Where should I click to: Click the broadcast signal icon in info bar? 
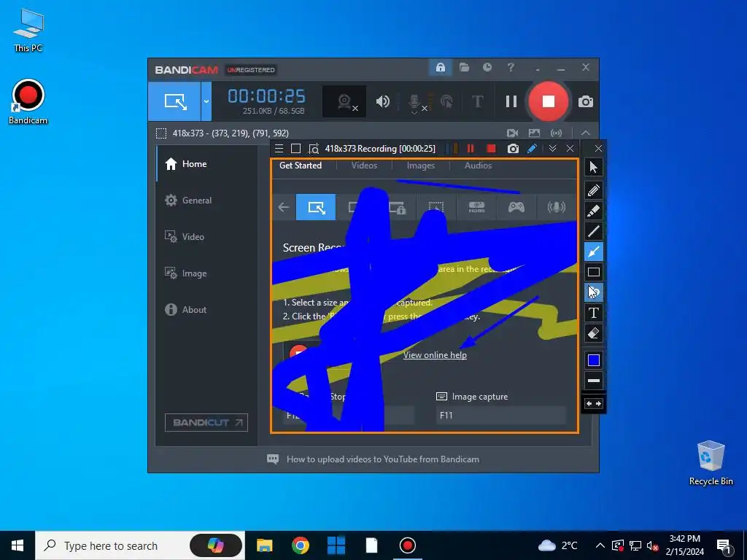556,133
